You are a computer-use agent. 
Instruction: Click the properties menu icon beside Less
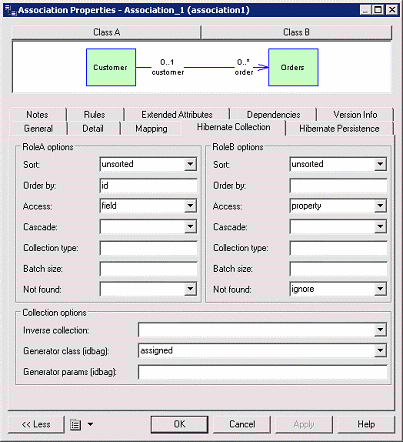(76, 425)
